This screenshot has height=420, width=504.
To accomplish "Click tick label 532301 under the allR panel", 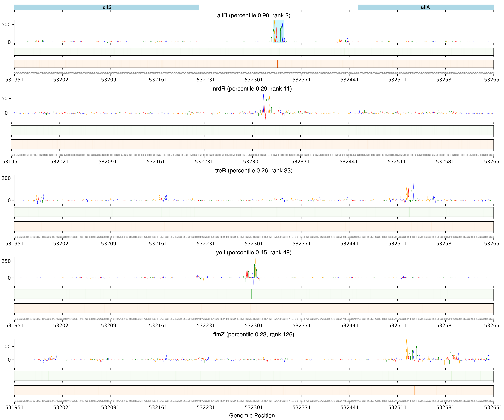I will tap(254, 80).
